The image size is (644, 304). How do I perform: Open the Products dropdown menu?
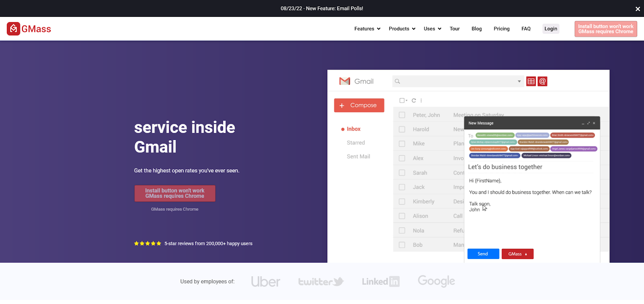[x=402, y=29]
